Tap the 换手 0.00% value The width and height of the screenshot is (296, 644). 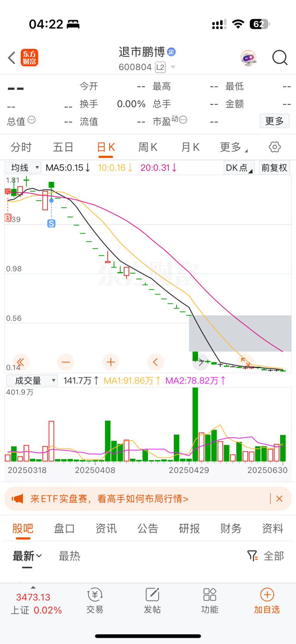(131, 104)
